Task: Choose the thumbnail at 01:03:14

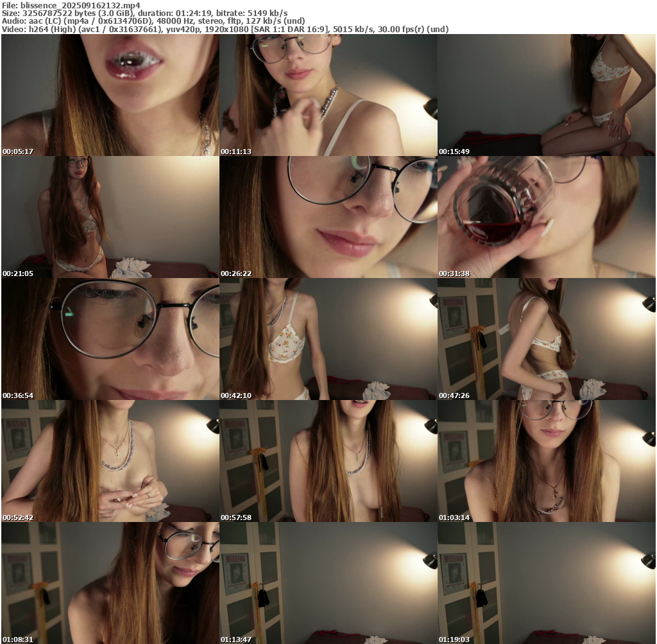Action: tap(547, 461)
